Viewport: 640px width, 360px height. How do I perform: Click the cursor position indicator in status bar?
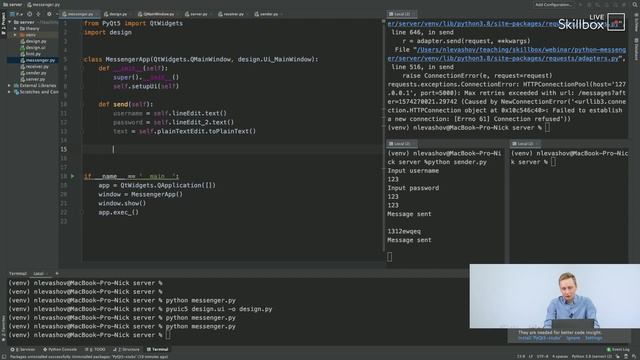coord(521,356)
